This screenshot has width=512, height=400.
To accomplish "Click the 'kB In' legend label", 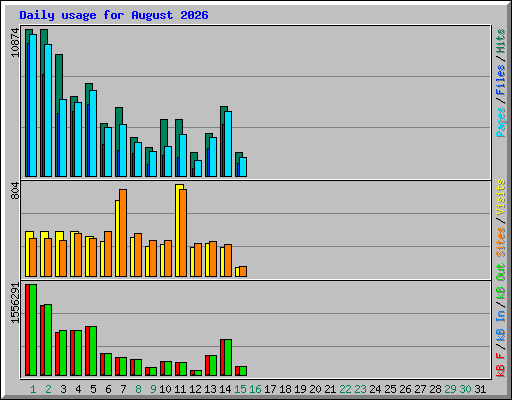I will coord(501,325).
